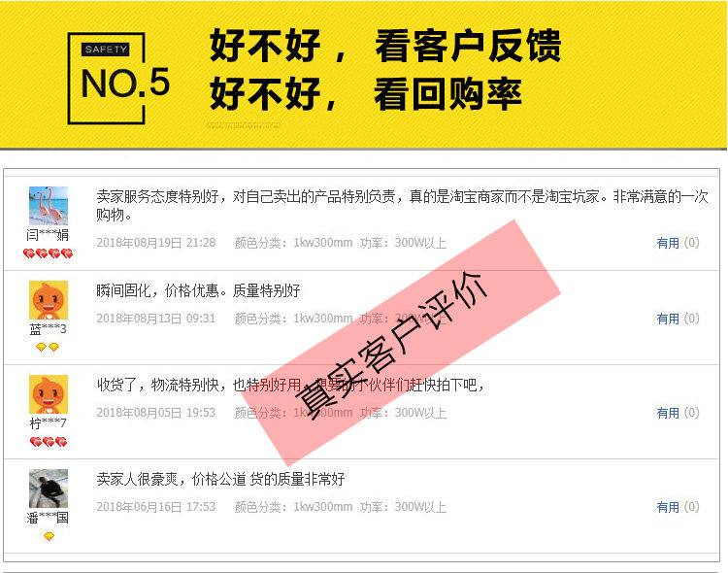This screenshot has height=573, width=728.
Task: Click the date 2018年08月05日 19:53
Action: [x=156, y=413]
